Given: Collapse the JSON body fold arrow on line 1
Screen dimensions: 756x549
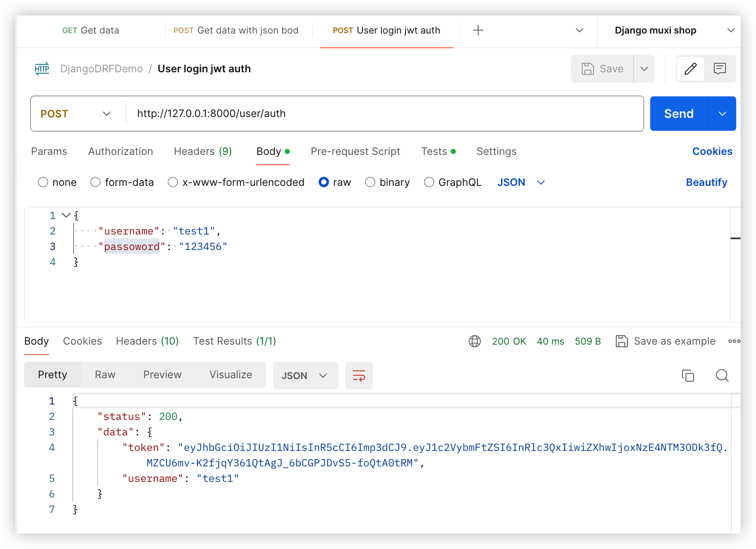Looking at the screenshot, I should pos(66,215).
